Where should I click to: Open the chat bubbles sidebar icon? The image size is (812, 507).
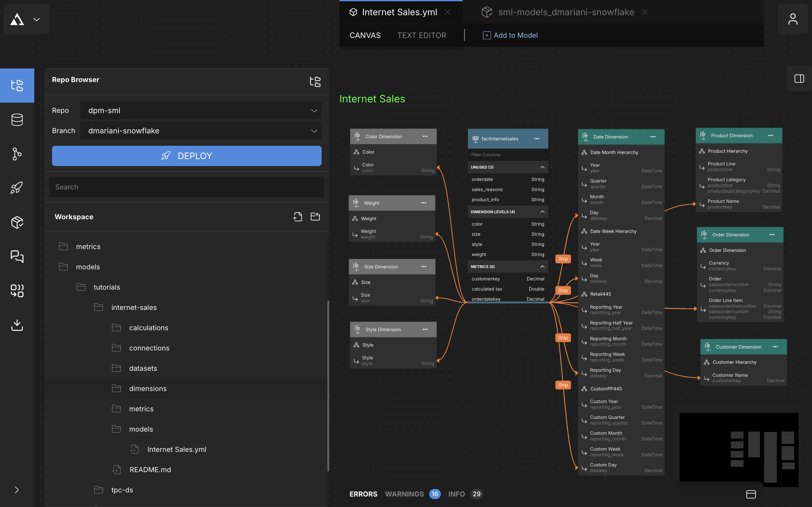17,257
